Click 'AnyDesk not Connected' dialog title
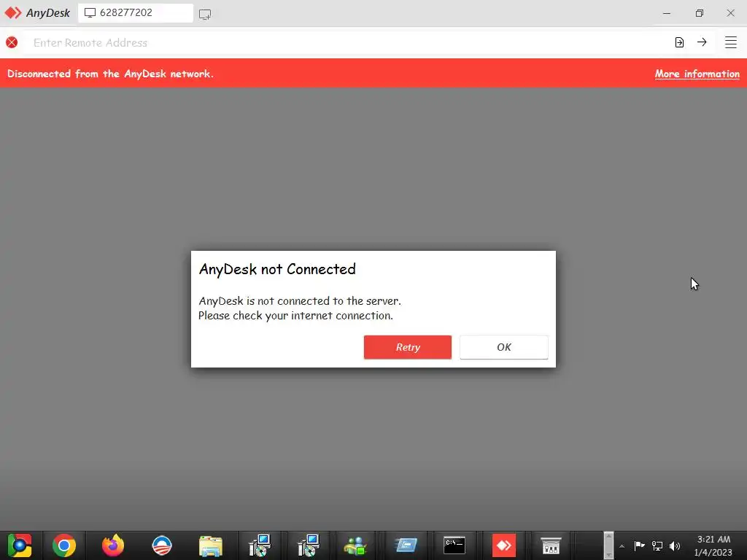 pyautogui.click(x=277, y=270)
